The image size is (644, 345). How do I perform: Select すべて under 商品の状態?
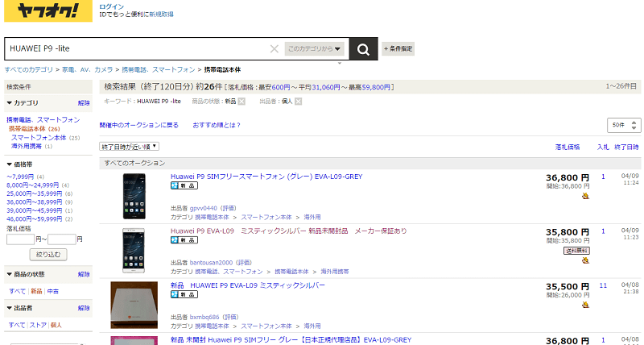[17, 291]
